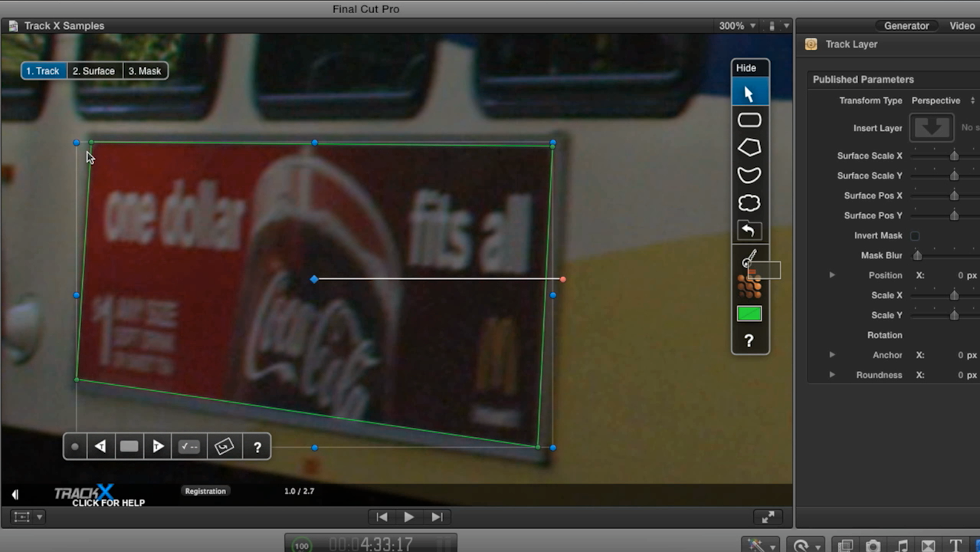The height and width of the screenshot is (552, 980).
Task: Pick the polygon shape tool
Action: [x=749, y=147]
